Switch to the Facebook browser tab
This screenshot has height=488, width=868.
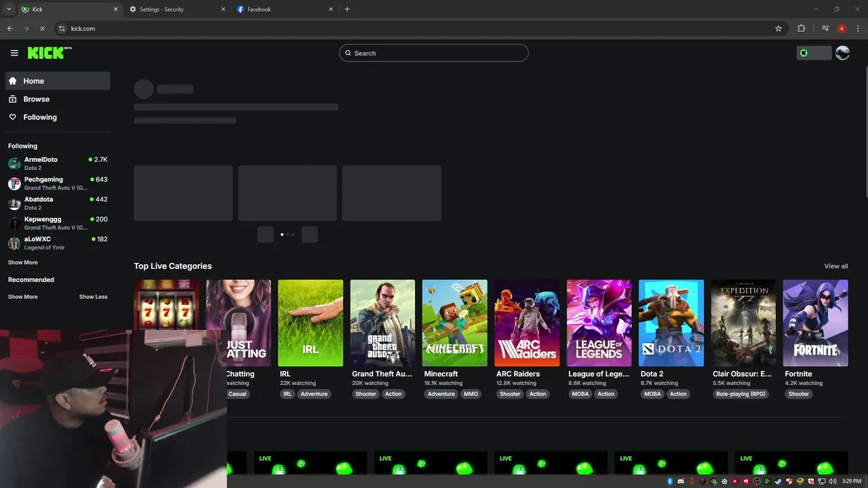(x=285, y=9)
